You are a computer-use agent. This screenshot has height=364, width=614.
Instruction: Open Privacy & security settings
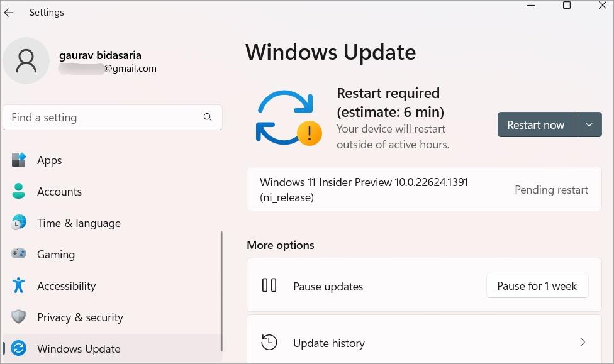pyautogui.click(x=112, y=317)
